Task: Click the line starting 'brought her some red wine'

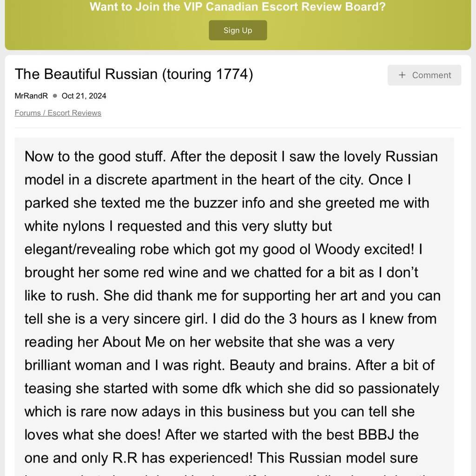Action: click(x=221, y=272)
